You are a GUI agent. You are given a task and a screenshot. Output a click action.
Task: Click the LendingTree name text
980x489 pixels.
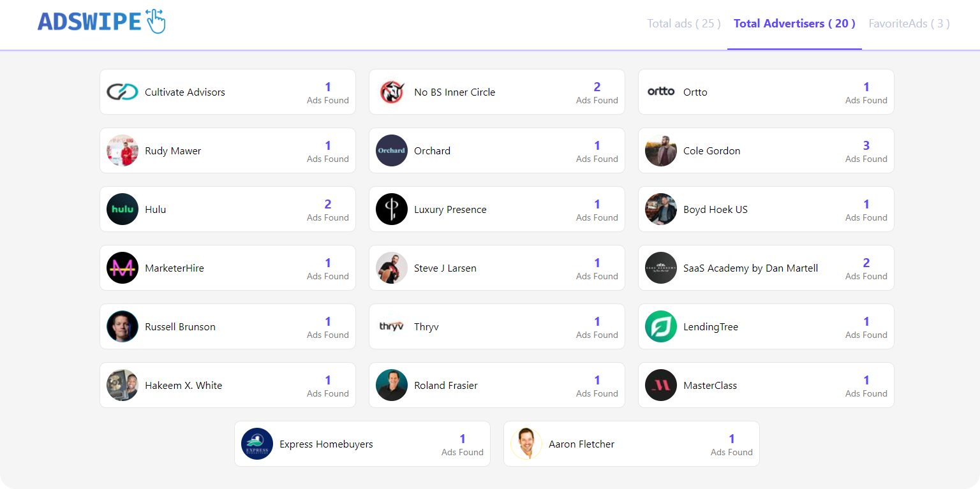711,327
